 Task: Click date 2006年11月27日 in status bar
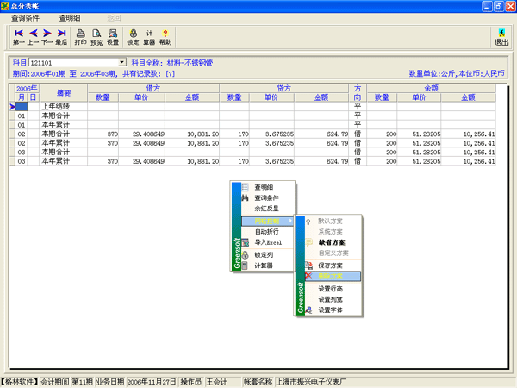click(152, 382)
